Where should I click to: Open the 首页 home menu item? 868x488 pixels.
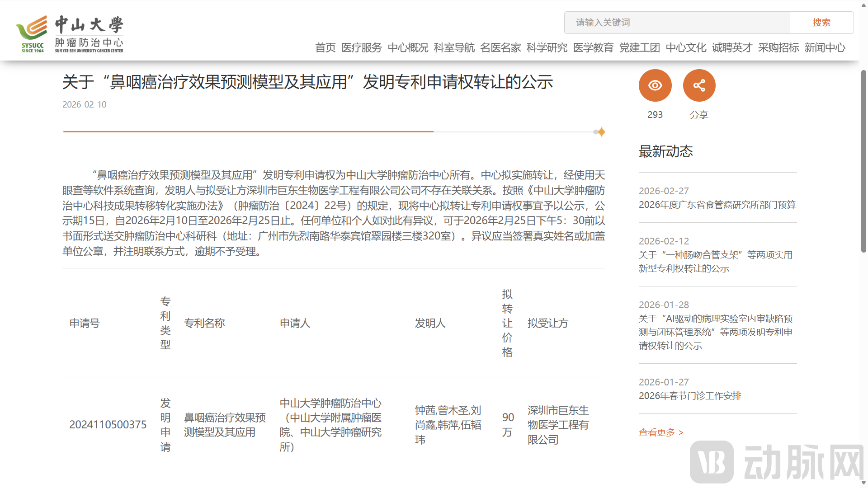tap(325, 47)
